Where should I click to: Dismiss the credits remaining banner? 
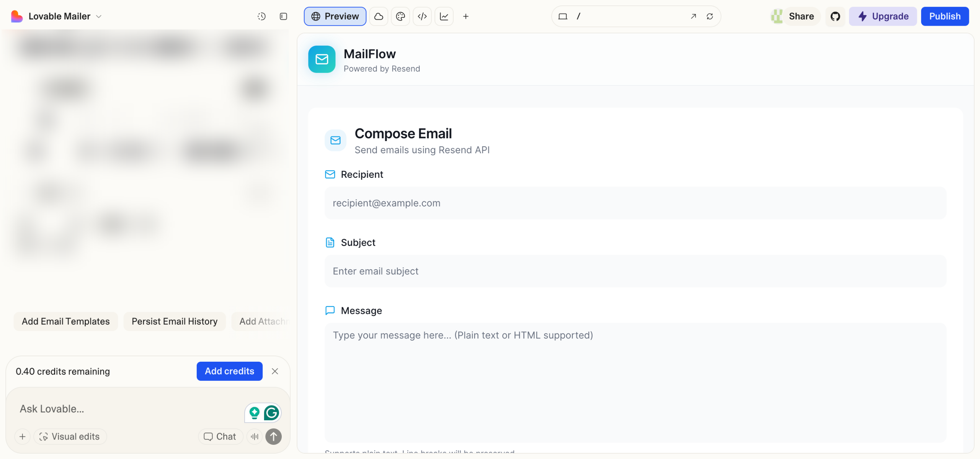coord(275,371)
